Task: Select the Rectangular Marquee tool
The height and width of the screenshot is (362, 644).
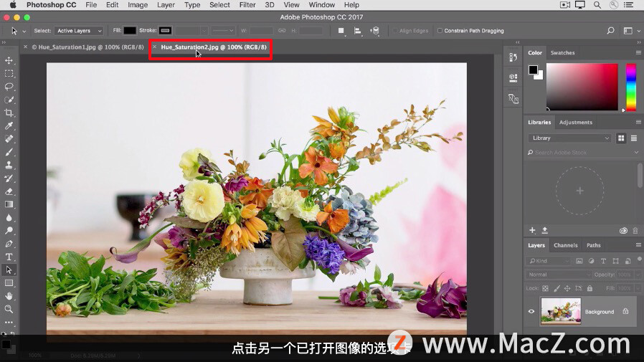Action: point(9,73)
